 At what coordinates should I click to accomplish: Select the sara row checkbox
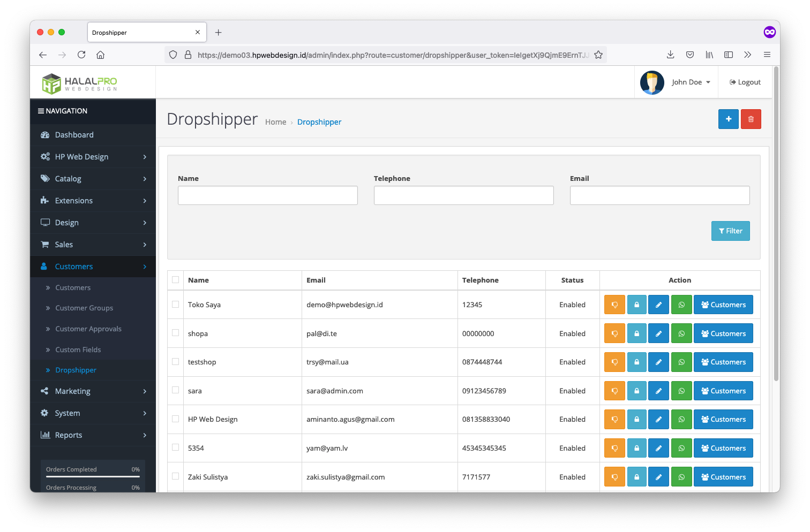(x=175, y=390)
